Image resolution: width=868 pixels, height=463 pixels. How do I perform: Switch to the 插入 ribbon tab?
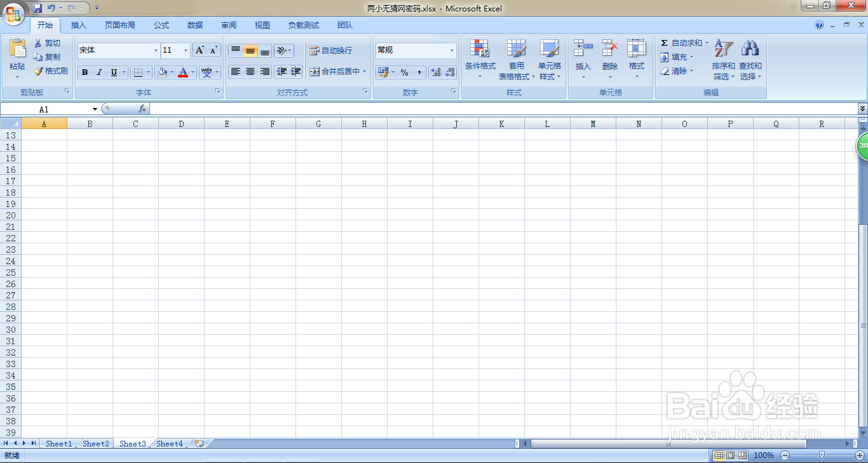coord(79,25)
